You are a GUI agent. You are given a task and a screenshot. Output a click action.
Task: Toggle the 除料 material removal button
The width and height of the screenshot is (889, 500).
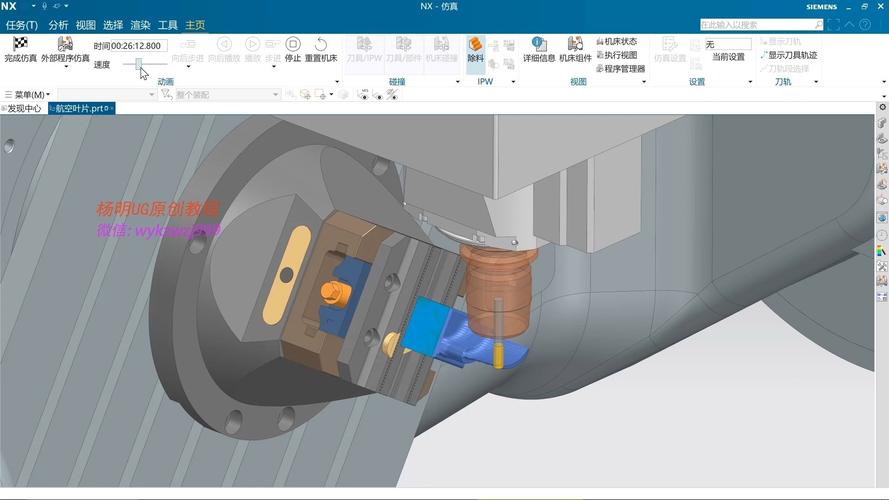pyautogui.click(x=476, y=50)
